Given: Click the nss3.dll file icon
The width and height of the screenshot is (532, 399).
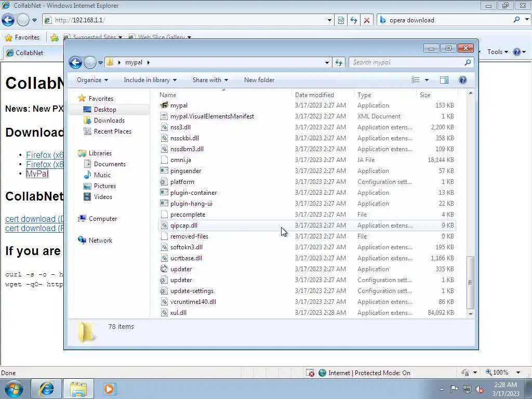Looking at the screenshot, I should 164,127.
